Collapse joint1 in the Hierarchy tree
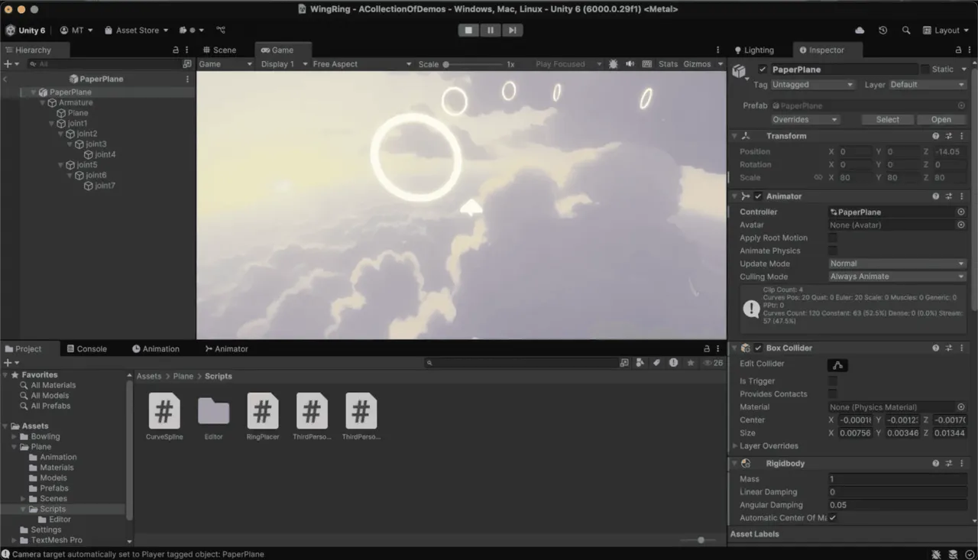978x560 pixels. tap(51, 123)
